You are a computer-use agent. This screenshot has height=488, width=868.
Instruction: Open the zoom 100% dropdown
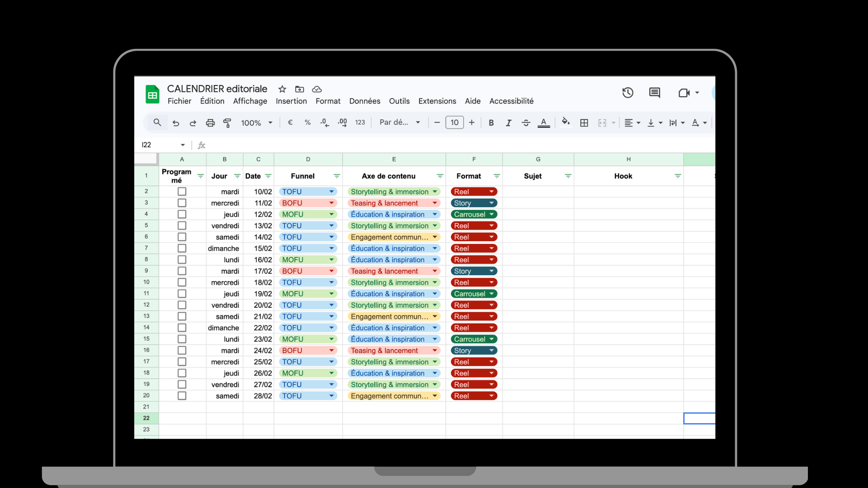tap(256, 123)
